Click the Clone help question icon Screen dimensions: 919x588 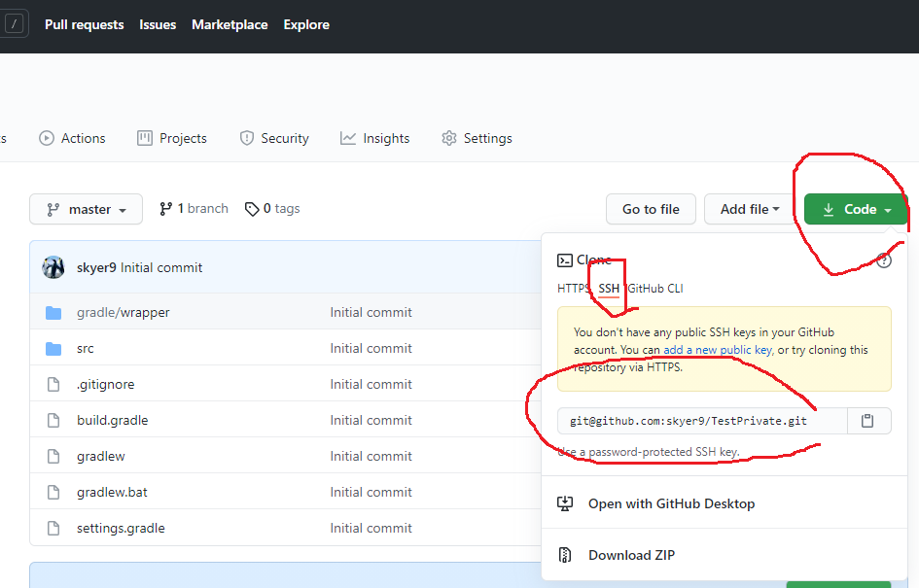click(884, 260)
